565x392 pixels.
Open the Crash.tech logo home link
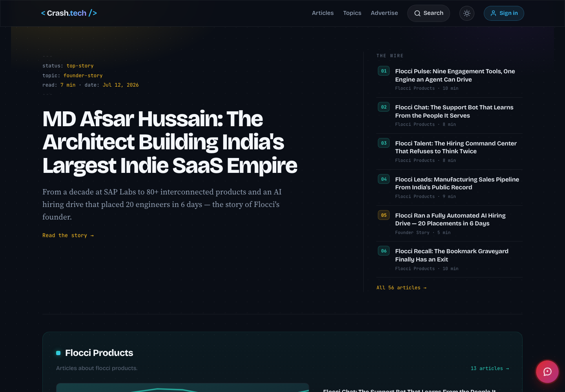(69, 13)
